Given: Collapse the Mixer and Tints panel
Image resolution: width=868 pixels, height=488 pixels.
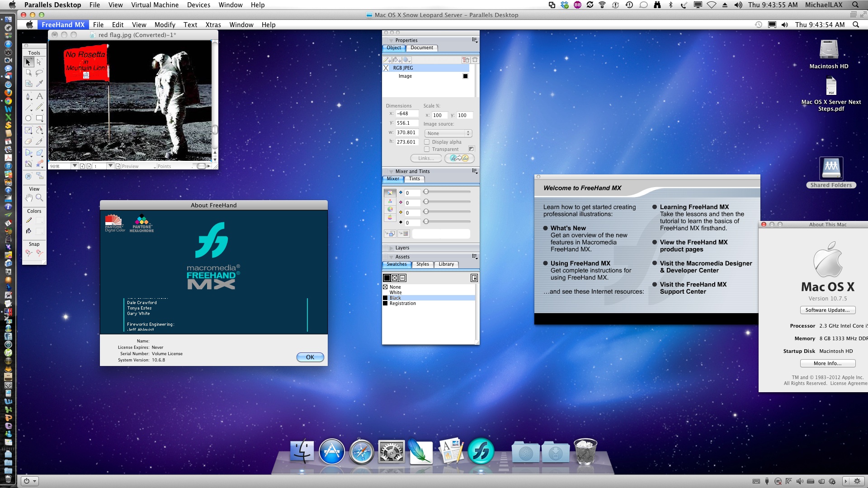Looking at the screenshot, I should (391, 171).
